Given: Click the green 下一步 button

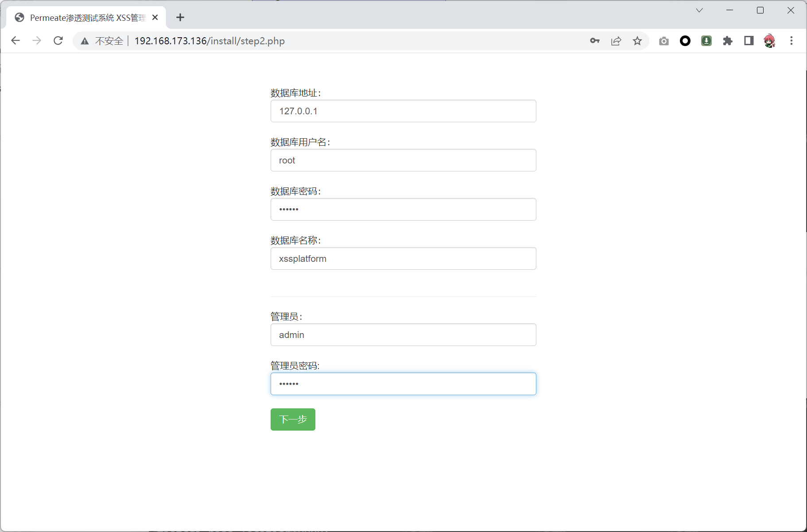Looking at the screenshot, I should point(293,419).
